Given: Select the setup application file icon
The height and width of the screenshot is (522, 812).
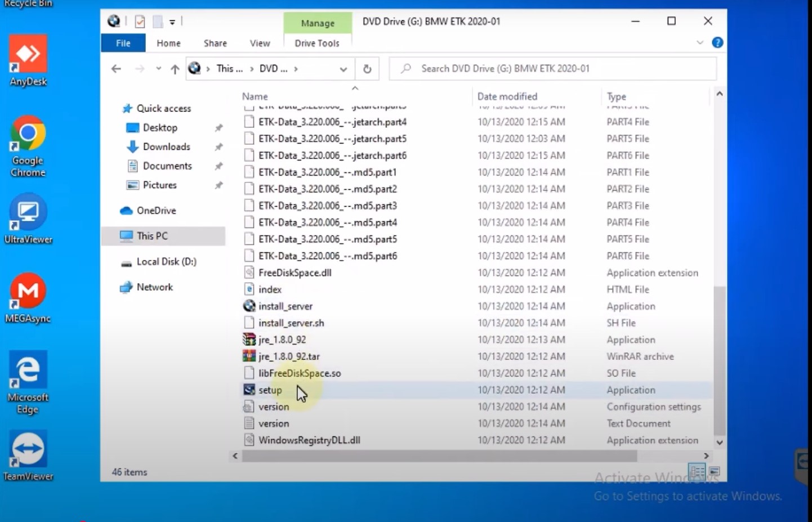Looking at the screenshot, I should point(249,390).
